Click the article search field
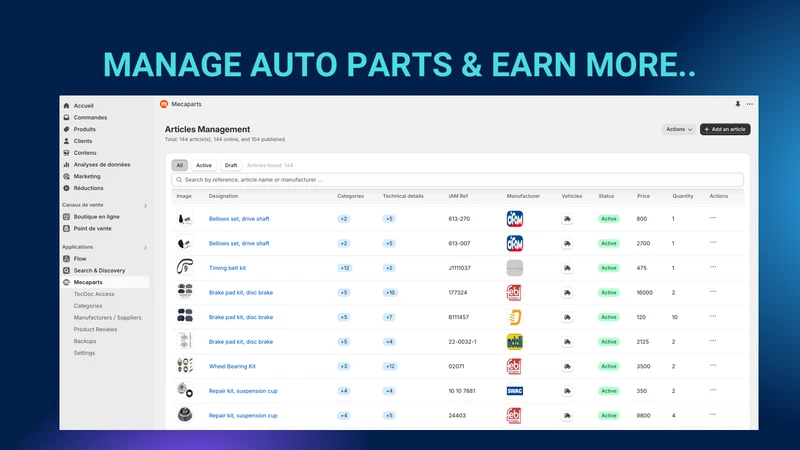 pyautogui.click(x=458, y=180)
